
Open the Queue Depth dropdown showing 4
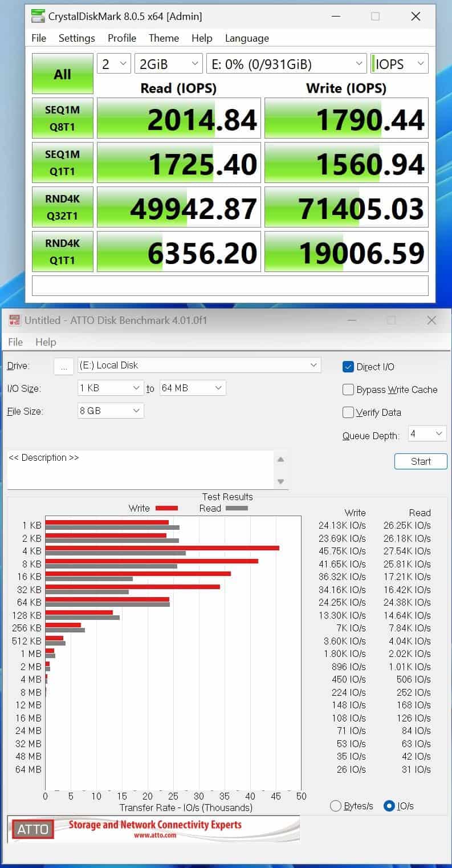[427, 434]
